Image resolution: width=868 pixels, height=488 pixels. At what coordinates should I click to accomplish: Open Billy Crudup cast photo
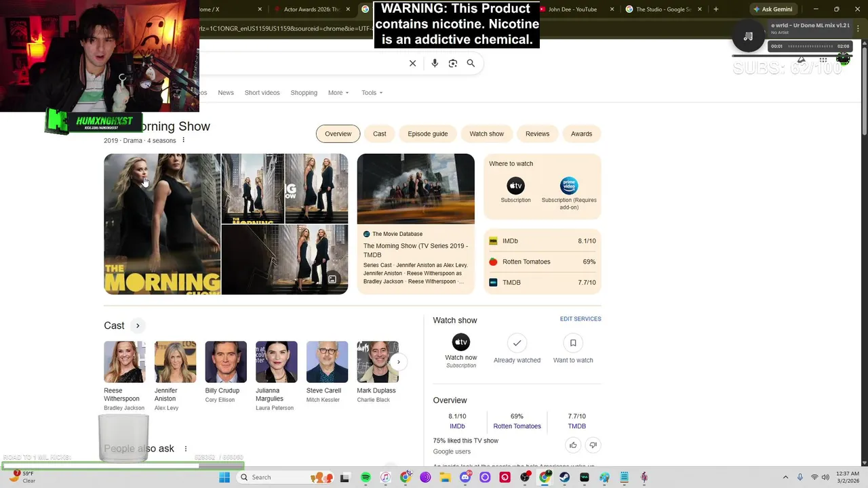coord(226,362)
